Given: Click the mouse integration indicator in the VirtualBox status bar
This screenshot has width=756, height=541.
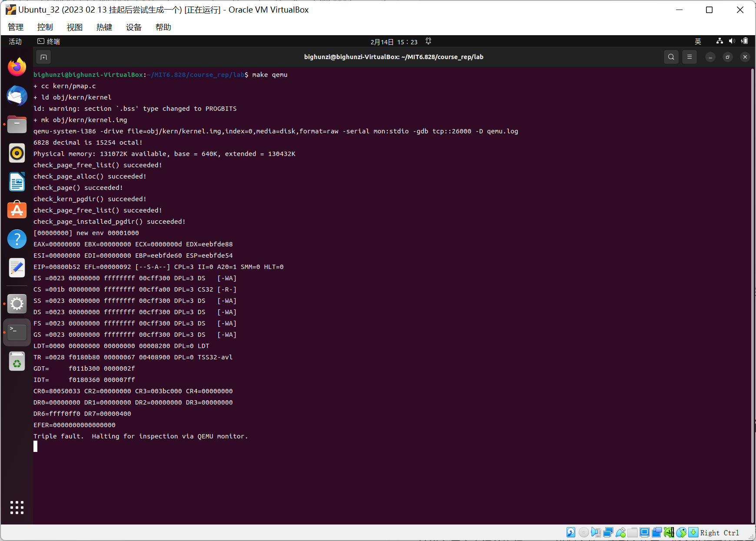Looking at the screenshot, I should point(681,532).
